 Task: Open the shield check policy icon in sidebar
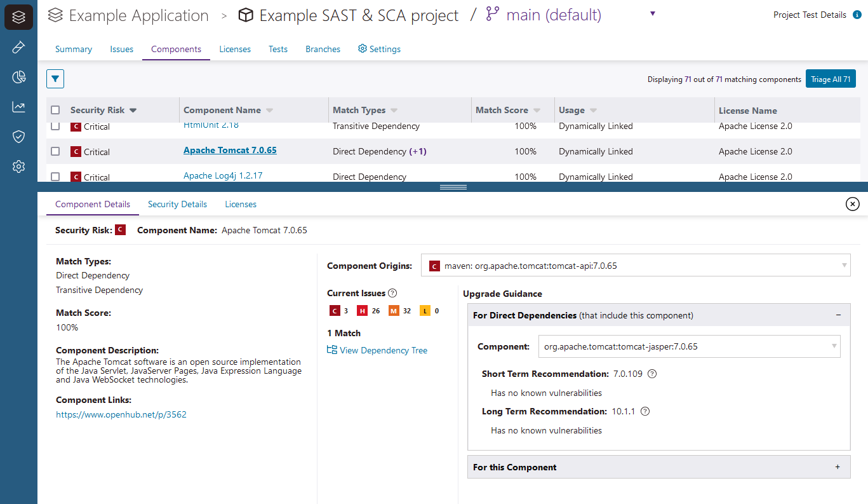[x=18, y=137]
